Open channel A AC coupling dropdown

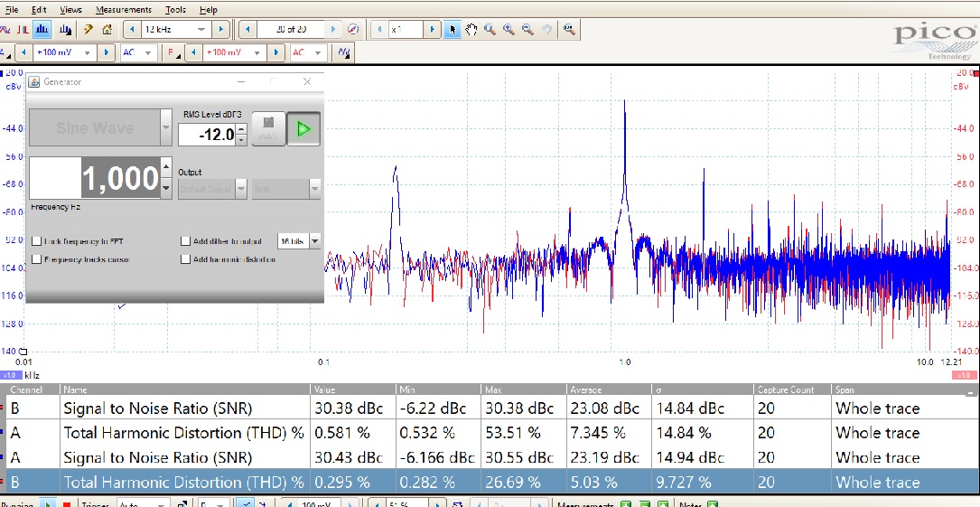[148, 52]
